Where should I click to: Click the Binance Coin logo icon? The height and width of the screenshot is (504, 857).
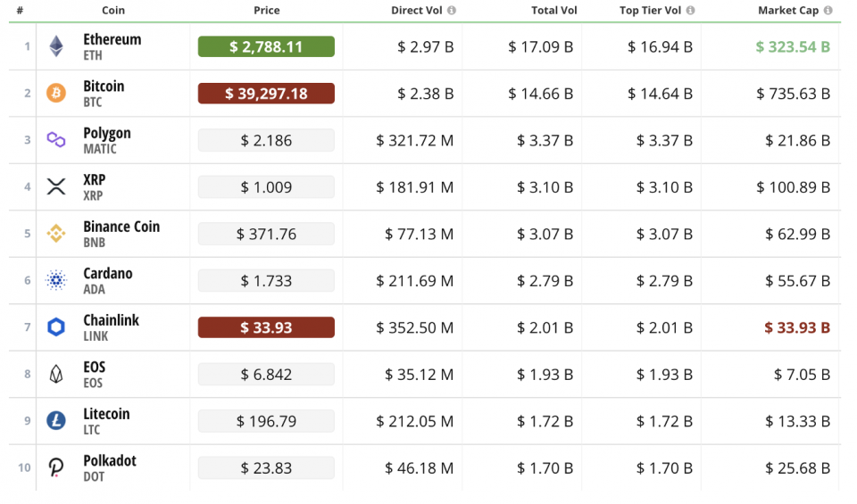56,234
